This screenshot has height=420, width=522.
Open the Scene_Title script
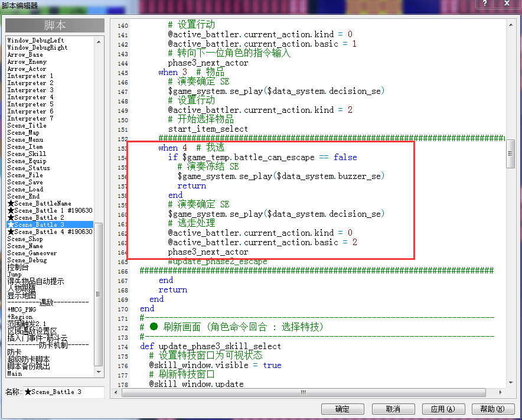(27, 125)
